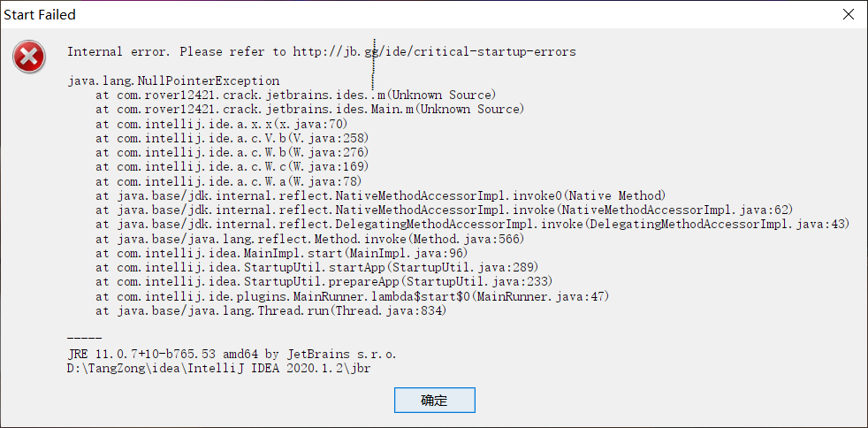
Task: Click the invoke0(Native Method) stack line
Action: (x=380, y=195)
